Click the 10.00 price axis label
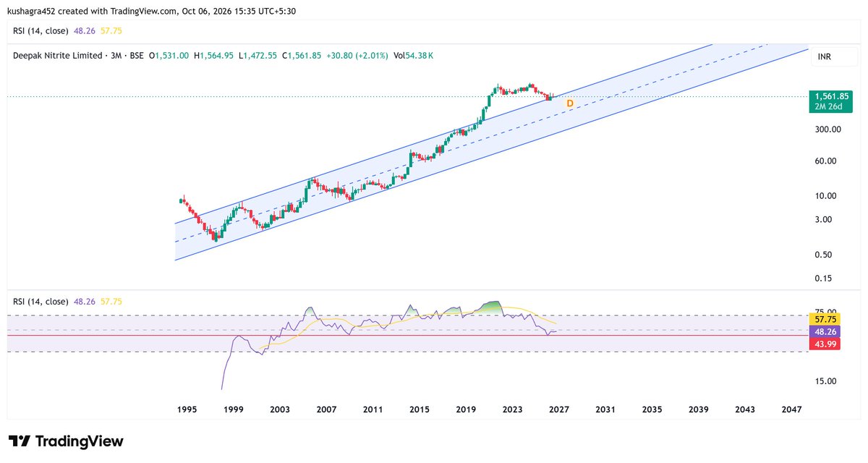 pyautogui.click(x=827, y=196)
